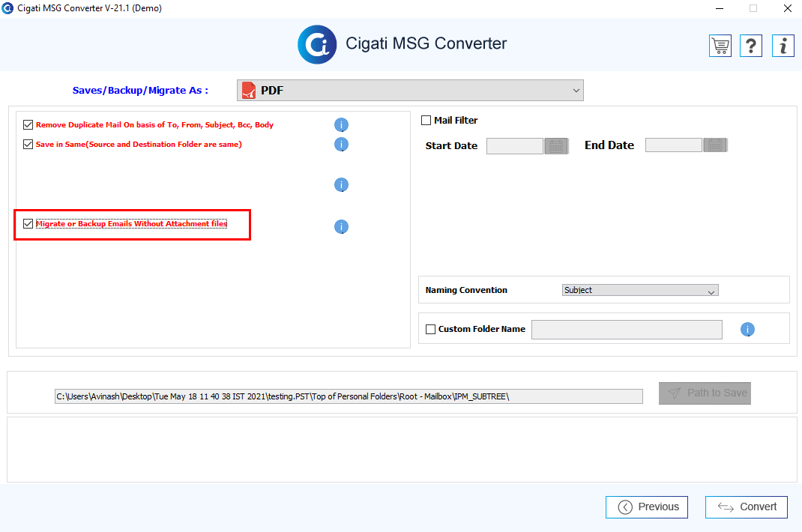
Task: Click the "Naming Convention" label
Action: pyautogui.click(x=466, y=290)
